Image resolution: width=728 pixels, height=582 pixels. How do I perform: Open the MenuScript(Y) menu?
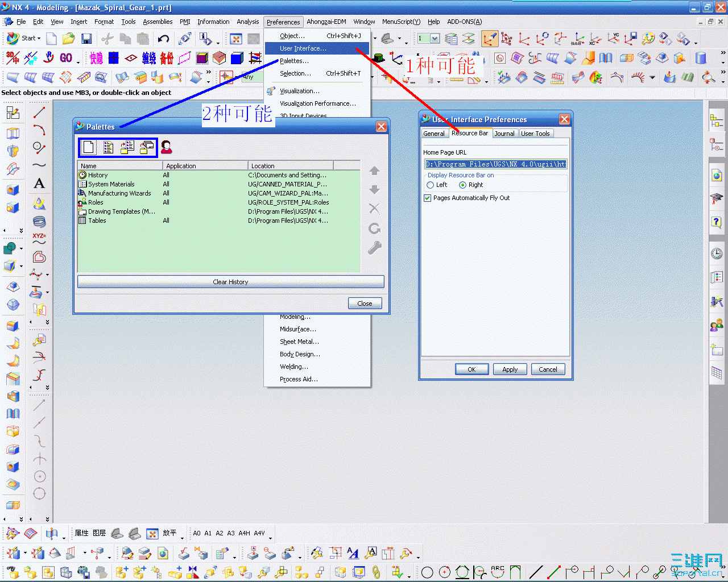[x=401, y=22]
